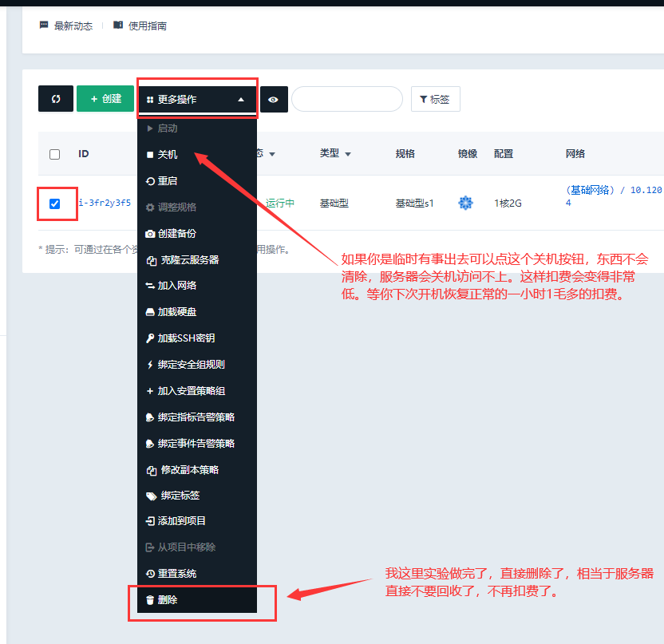
Task: Click the Kubernetes image icon in row
Action: coord(466,203)
